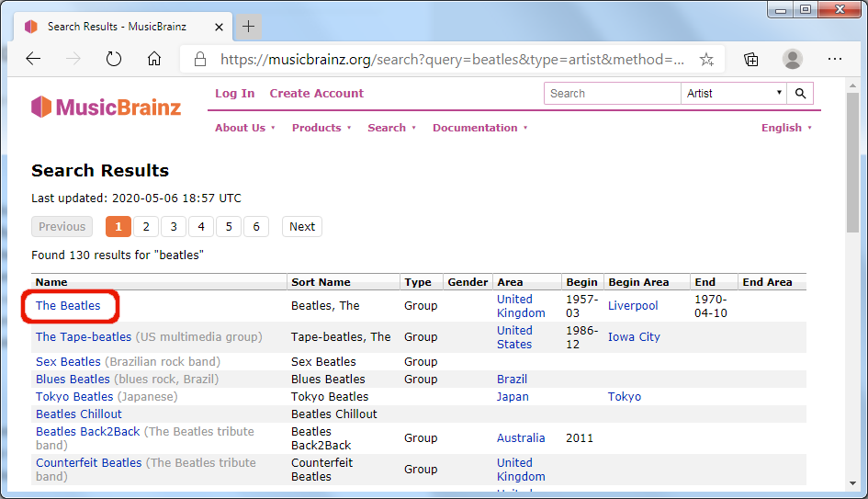
Task: Open Sex Beatles artist link
Action: pyautogui.click(x=68, y=362)
